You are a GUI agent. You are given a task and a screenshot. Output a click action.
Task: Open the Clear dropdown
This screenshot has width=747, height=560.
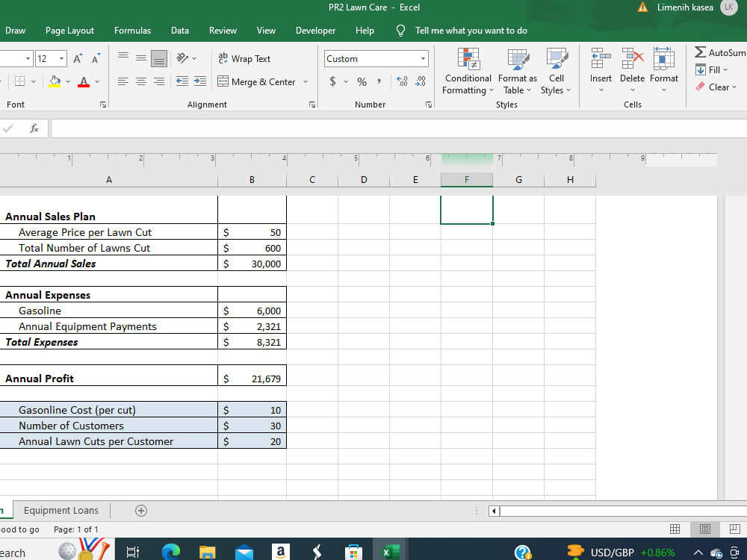[x=716, y=87]
